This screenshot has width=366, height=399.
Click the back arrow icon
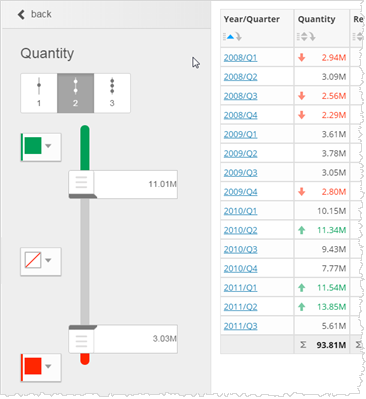click(x=21, y=14)
